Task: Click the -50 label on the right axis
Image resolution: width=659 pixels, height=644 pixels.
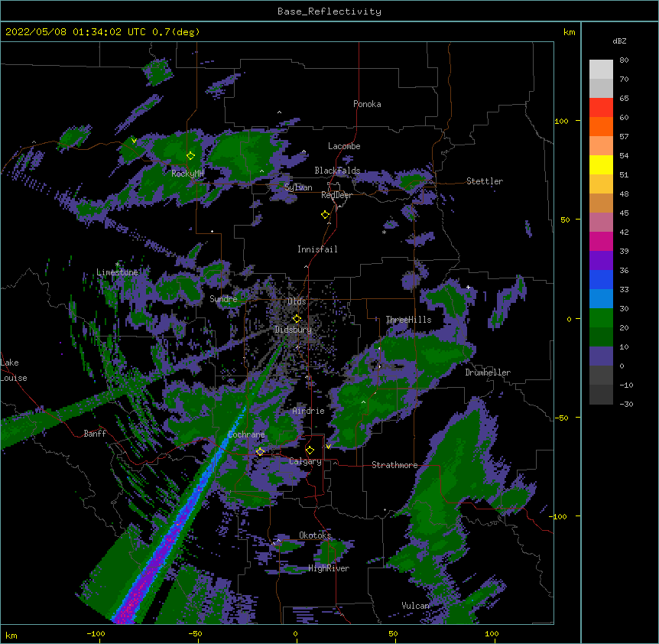Action: [561, 418]
